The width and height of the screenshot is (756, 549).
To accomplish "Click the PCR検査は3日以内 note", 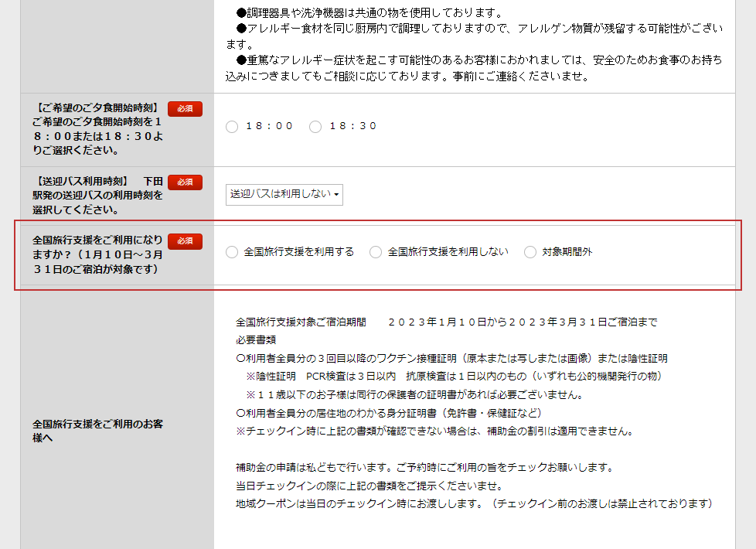I will 455,377.
